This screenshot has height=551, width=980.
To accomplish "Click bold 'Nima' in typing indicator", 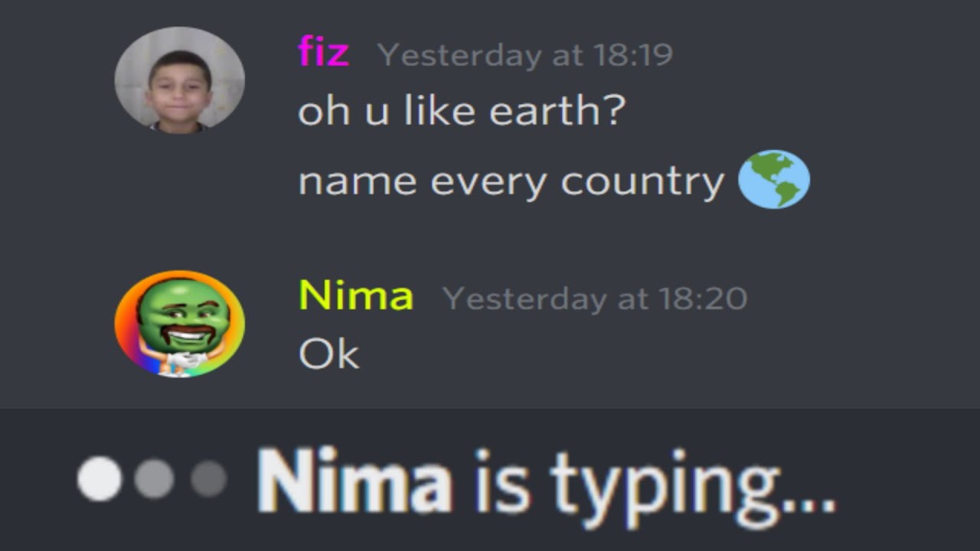I will pos(354,480).
